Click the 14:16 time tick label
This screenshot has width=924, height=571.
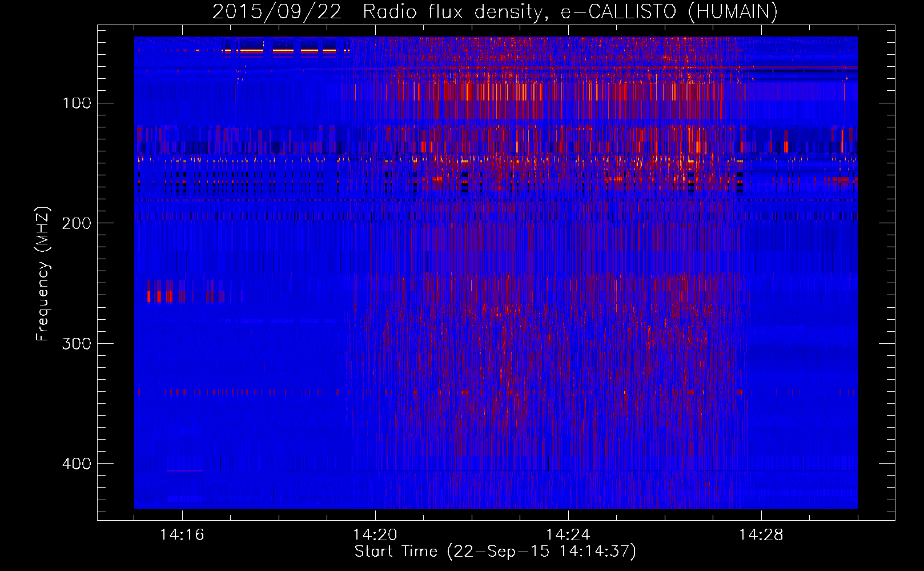tap(182, 534)
